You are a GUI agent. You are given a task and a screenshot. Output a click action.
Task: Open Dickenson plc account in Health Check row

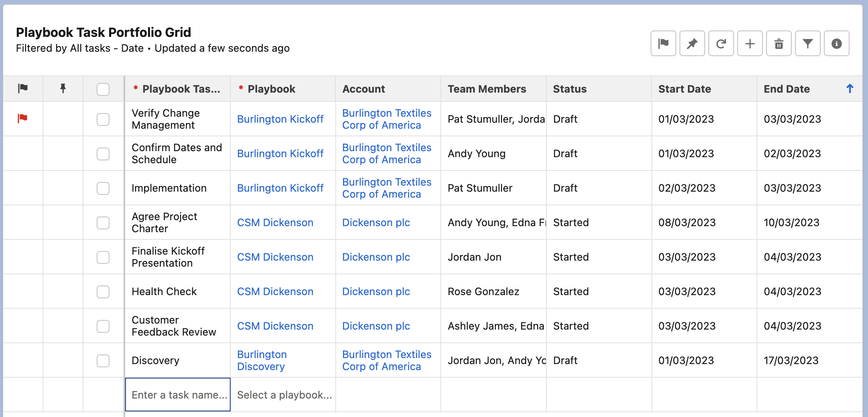coord(376,291)
